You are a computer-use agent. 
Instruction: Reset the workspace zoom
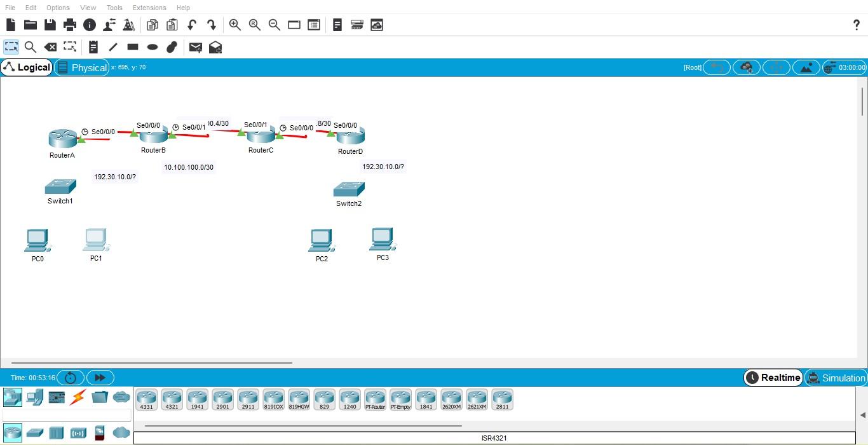coord(255,25)
